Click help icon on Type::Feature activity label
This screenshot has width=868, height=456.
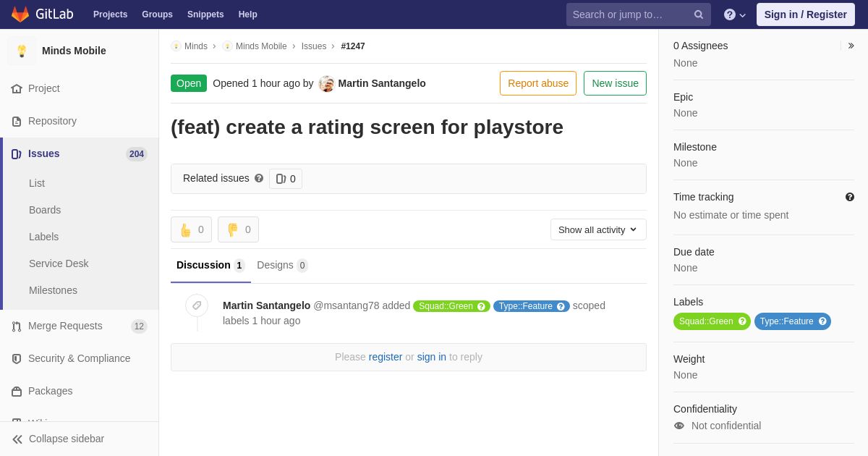(561, 306)
